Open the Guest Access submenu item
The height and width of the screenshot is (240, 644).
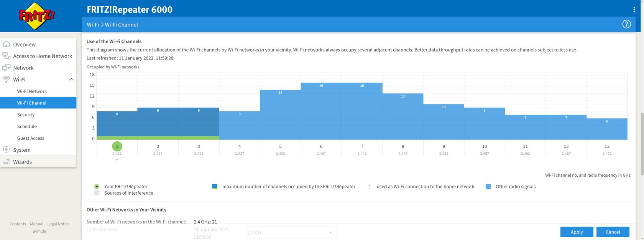[x=38, y=138]
